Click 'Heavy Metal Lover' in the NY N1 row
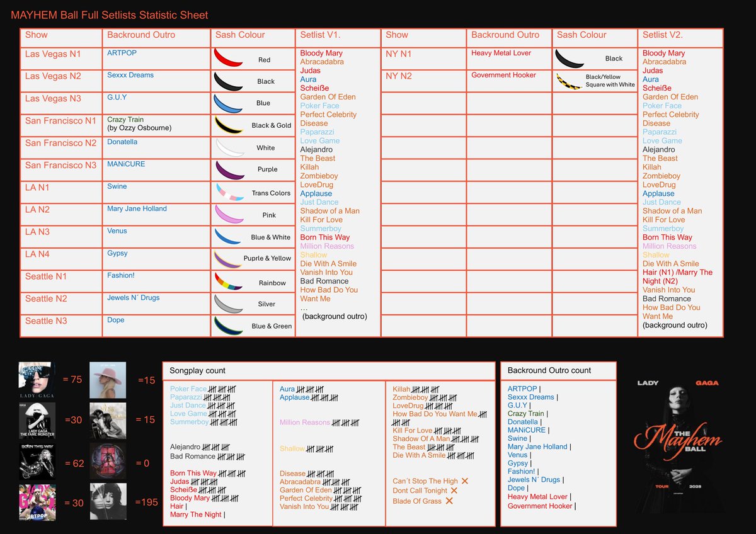Screen dimensions: 756x534 [x=501, y=53]
